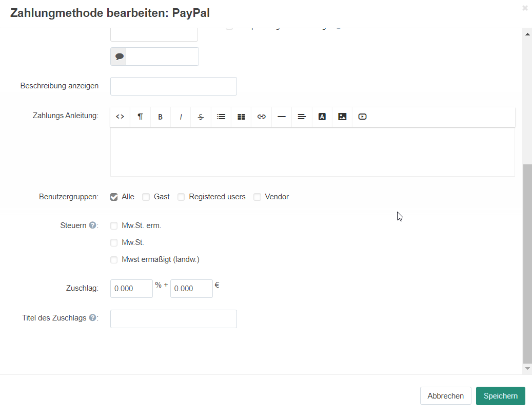Focus the Titel des Zuschlags input field
Viewport: 532px width, 416px height.
click(173, 319)
